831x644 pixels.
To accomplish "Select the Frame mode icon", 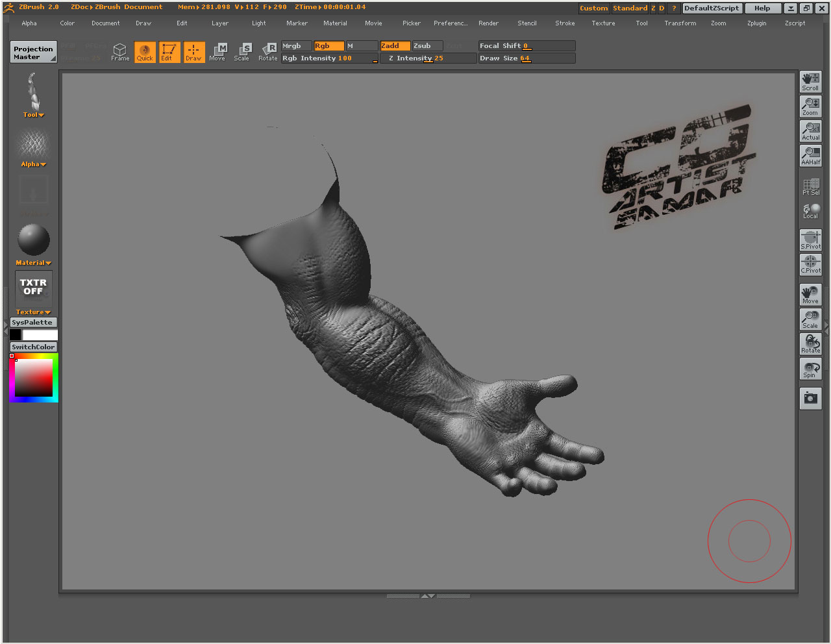I will [x=119, y=52].
